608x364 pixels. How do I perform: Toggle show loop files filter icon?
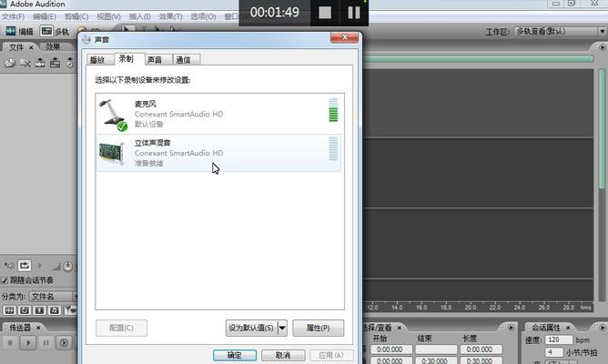point(25,310)
